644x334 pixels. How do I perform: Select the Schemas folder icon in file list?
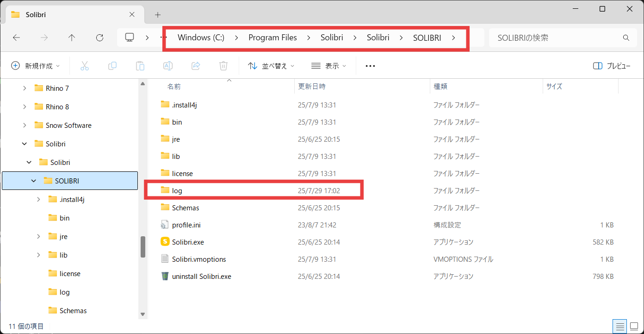click(x=165, y=207)
